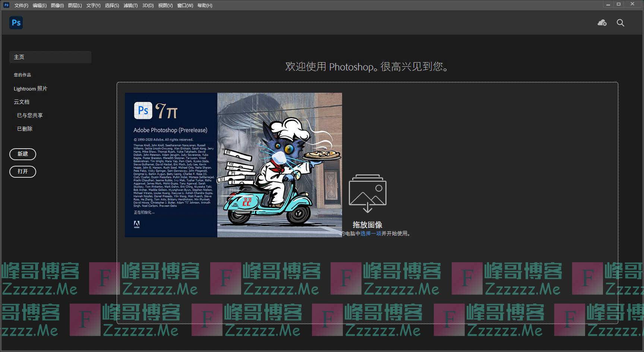Image resolution: width=644 pixels, height=352 pixels.
Task: Open the 文件 menu
Action: 21,5
